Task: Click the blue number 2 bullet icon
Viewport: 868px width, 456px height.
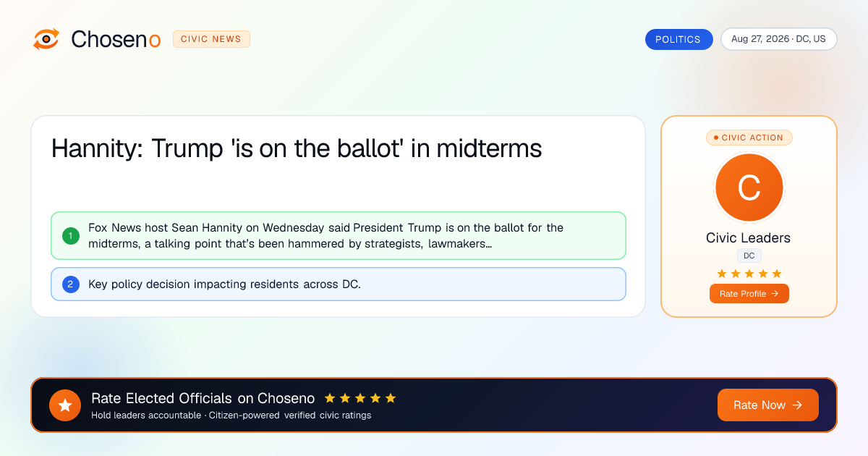Action: [x=71, y=284]
